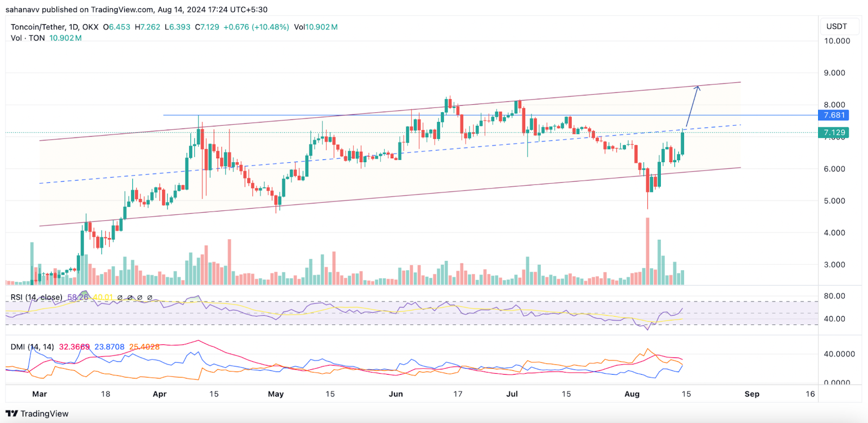Click the tallest red volume bar in August
The image size is (868, 423).
(x=647, y=251)
